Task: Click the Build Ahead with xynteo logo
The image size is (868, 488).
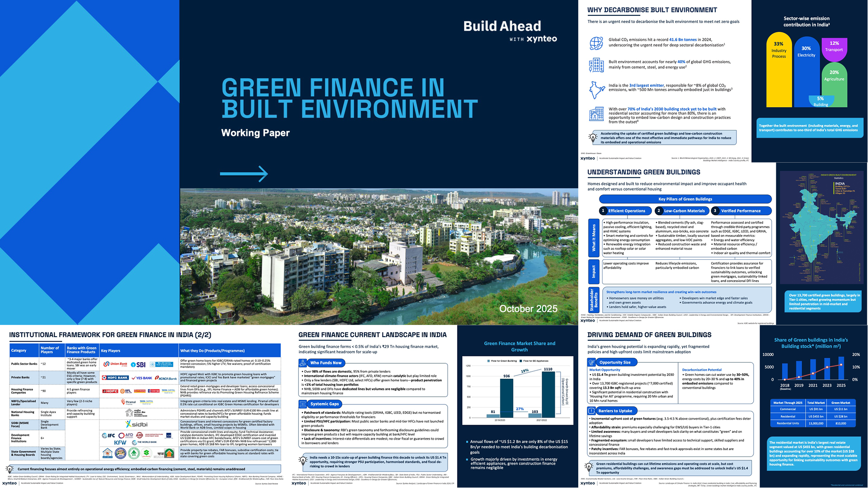Action: (x=509, y=31)
